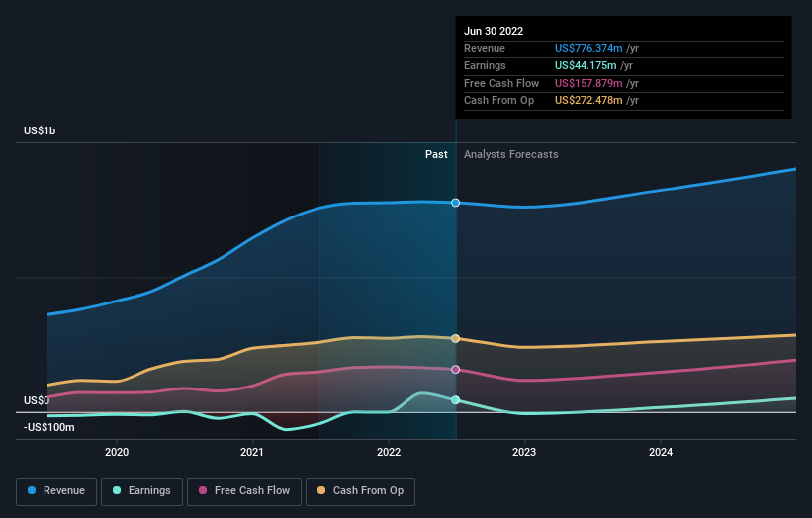This screenshot has height=518, width=812.
Task: Click the US$776.374m revenue value
Action: click(x=588, y=48)
